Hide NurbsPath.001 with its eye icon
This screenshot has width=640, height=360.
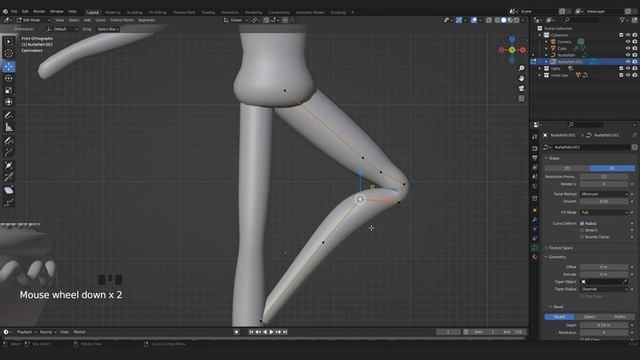click(x=628, y=62)
